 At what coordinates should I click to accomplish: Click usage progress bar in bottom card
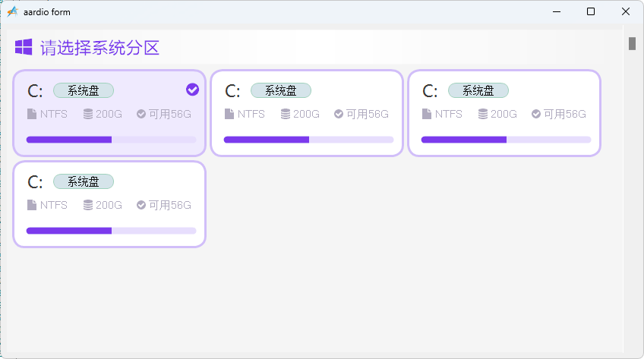[111, 231]
